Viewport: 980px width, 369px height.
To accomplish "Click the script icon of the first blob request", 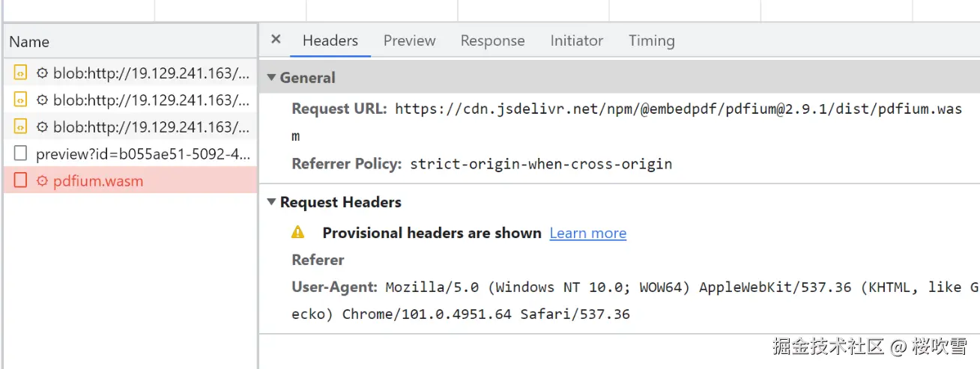I will click(x=21, y=73).
